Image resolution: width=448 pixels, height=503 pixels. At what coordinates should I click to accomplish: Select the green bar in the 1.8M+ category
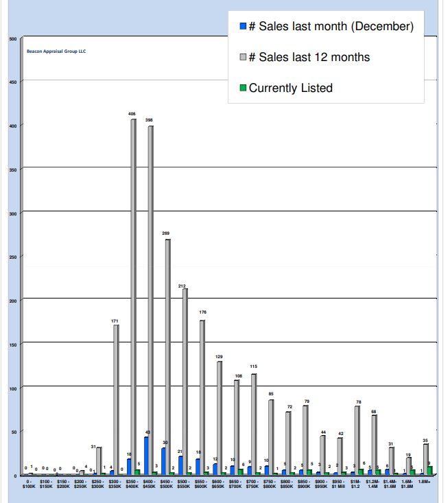tap(430, 471)
